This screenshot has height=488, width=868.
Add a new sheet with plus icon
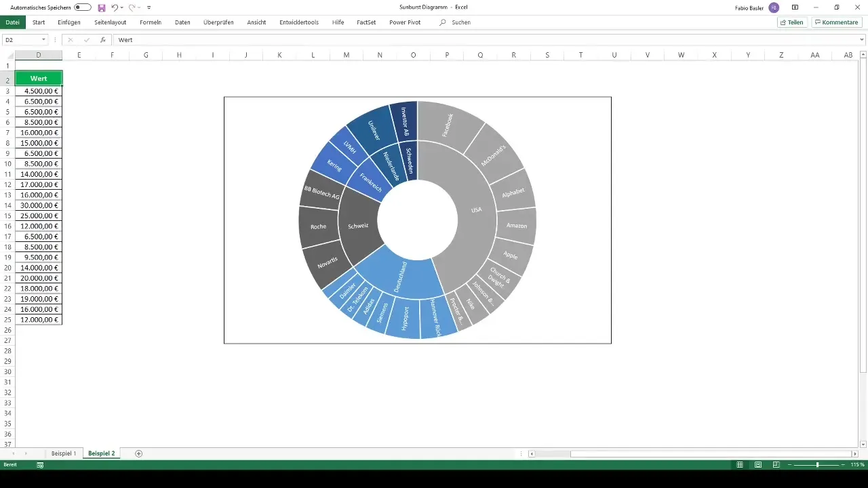click(x=139, y=453)
